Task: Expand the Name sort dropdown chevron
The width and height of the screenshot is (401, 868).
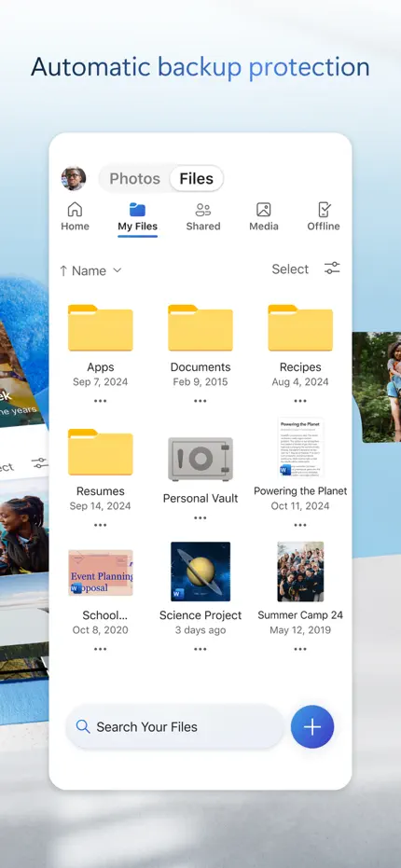Action: (117, 270)
